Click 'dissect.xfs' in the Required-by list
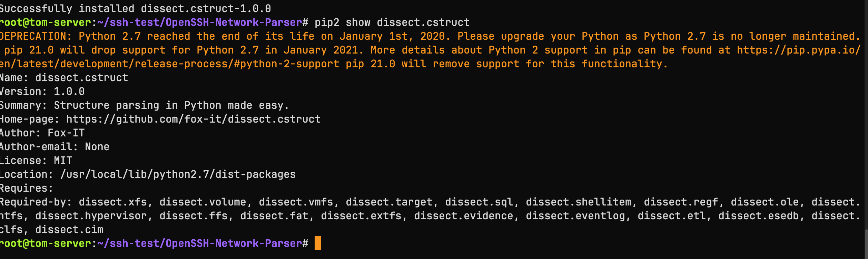This screenshot has width=868, height=259. (x=113, y=202)
